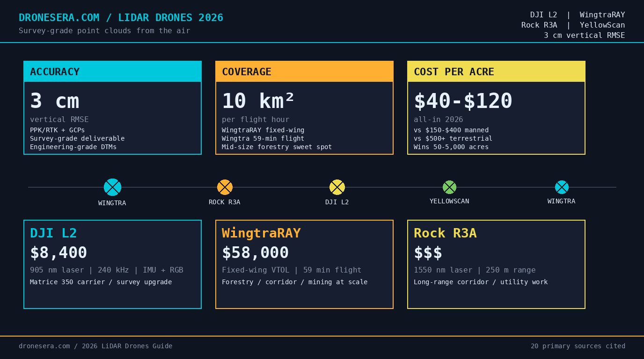Select the yellow DJI L2 timeline marker
Screen dimensions: 644x359
tap(337, 187)
